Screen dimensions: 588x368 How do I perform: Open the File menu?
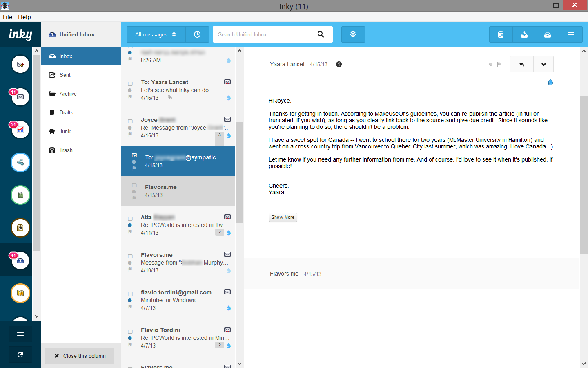7,17
